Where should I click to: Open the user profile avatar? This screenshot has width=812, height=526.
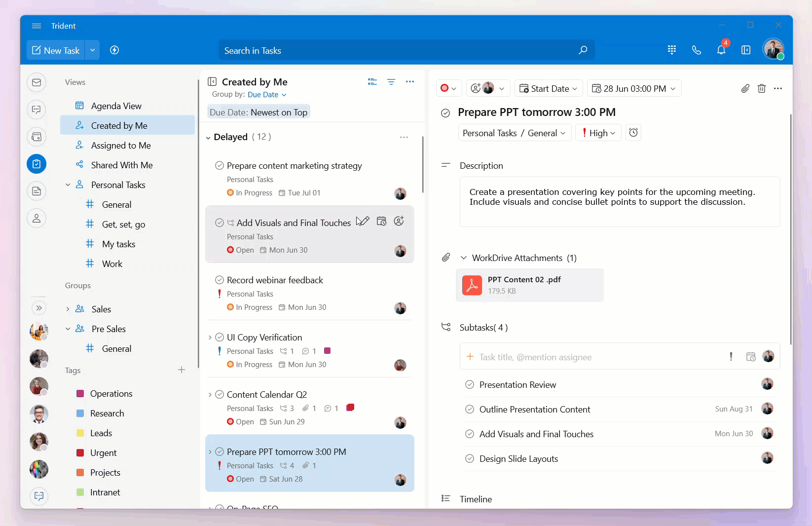pyautogui.click(x=773, y=49)
